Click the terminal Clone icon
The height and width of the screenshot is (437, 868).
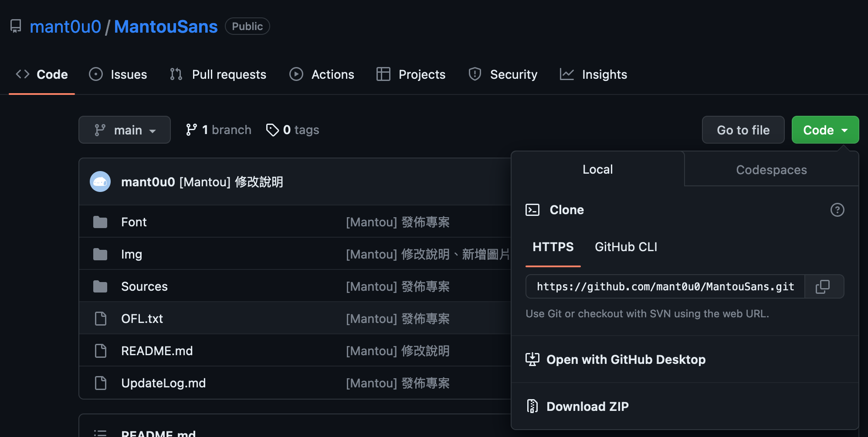point(532,210)
